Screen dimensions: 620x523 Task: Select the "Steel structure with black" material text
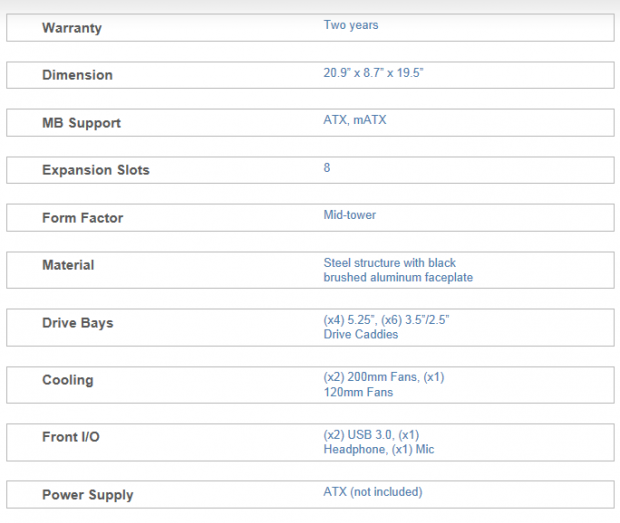[x=390, y=263]
